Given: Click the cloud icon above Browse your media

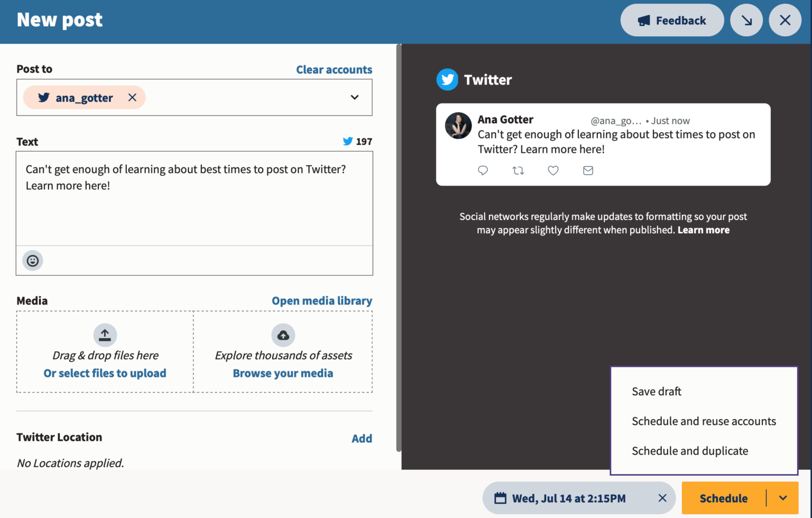Looking at the screenshot, I should 283,335.
